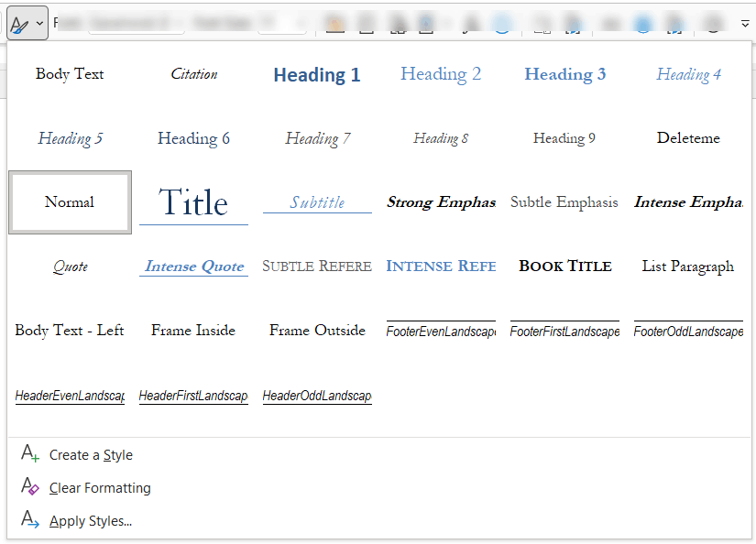Screen dimensions: 756x544
Task: Apply the Subtle Emphasis style
Action: (x=565, y=202)
